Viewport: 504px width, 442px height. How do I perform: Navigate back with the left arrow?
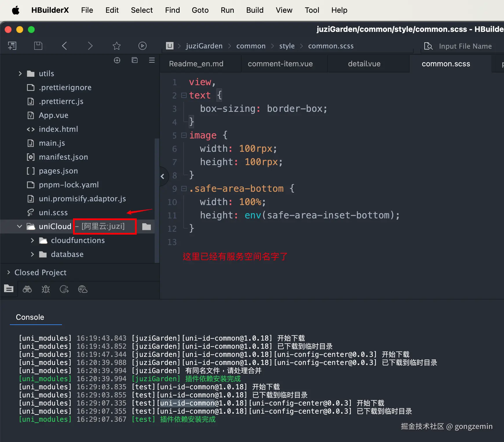(x=64, y=46)
